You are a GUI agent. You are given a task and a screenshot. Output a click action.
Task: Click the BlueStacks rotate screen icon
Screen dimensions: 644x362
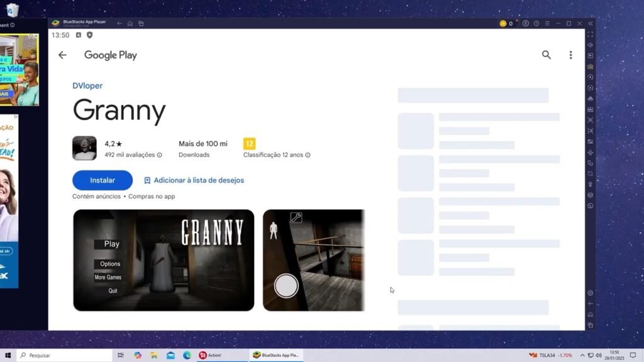coord(590,163)
